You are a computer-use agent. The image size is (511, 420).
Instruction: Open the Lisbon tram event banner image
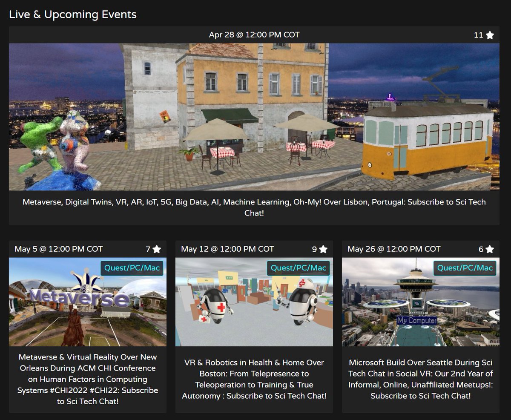coord(254,117)
